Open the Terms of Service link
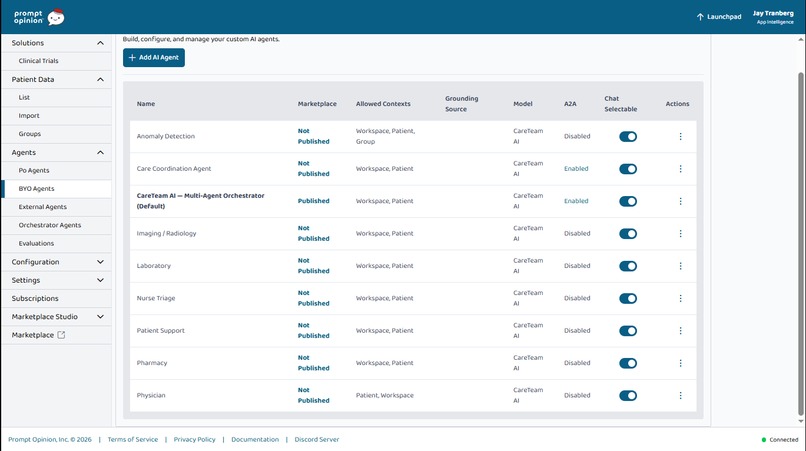 (133, 440)
